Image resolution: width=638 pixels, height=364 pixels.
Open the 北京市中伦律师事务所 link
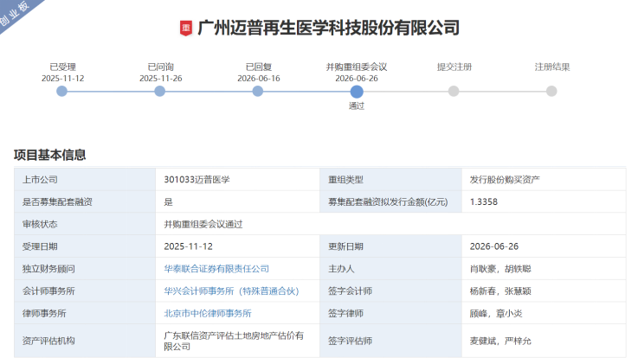coord(208,314)
